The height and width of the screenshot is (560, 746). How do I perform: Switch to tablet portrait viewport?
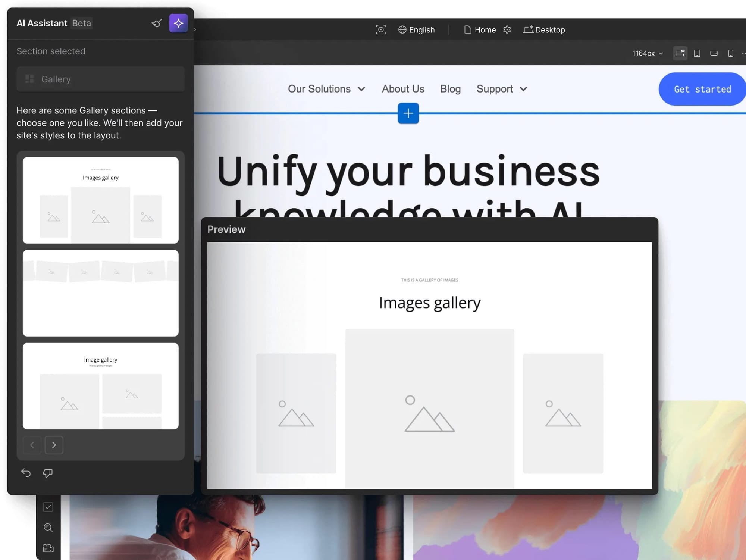(x=697, y=53)
